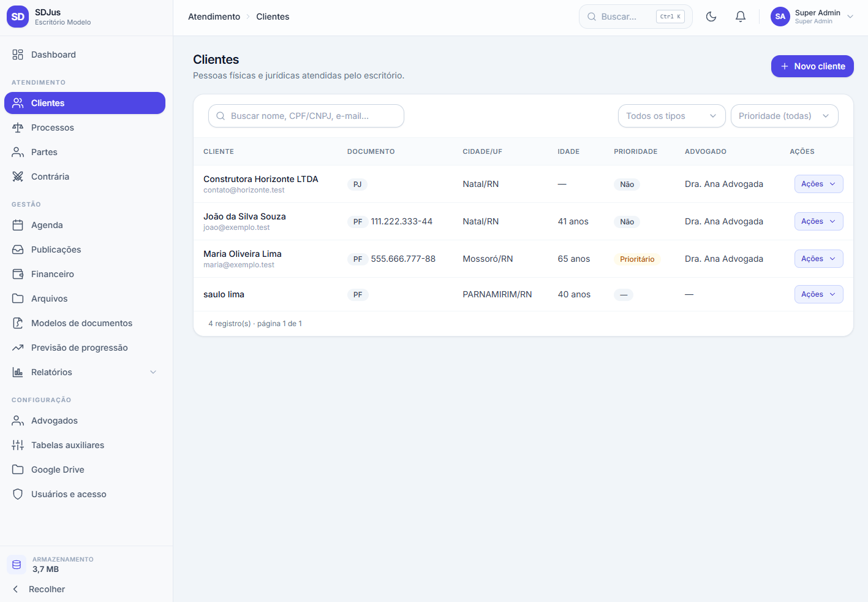Screen dimensions: 868x602
Task: Click the saulo lima client name
Action: coord(224,294)
